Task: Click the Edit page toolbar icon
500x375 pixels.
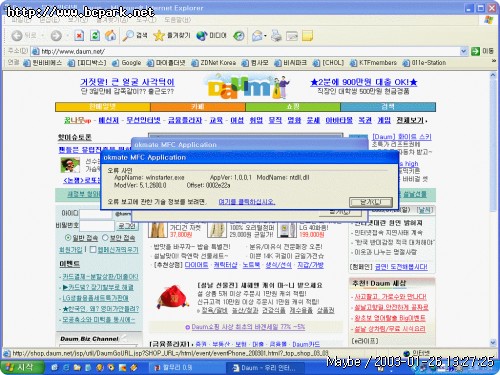Action: 292,36
